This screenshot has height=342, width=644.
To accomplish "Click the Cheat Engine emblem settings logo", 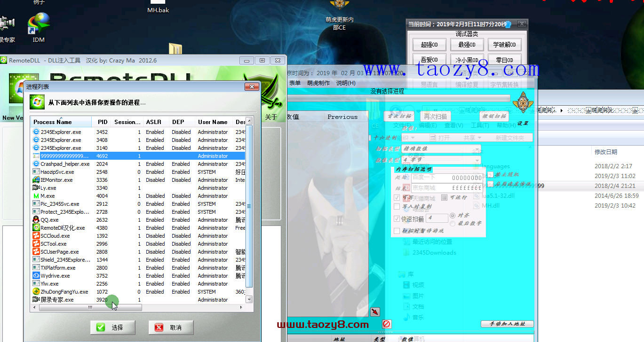I will pos(522,102).
